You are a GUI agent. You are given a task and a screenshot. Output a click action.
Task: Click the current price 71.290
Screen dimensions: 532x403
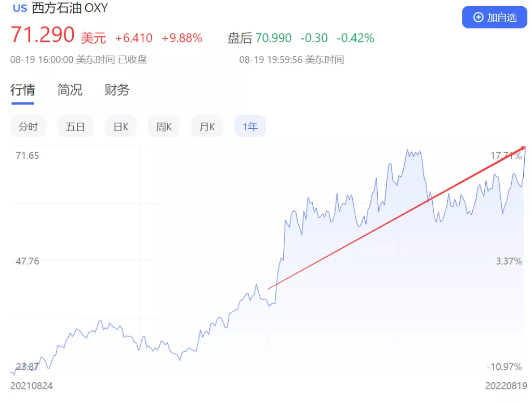click(x=43, y=35)
